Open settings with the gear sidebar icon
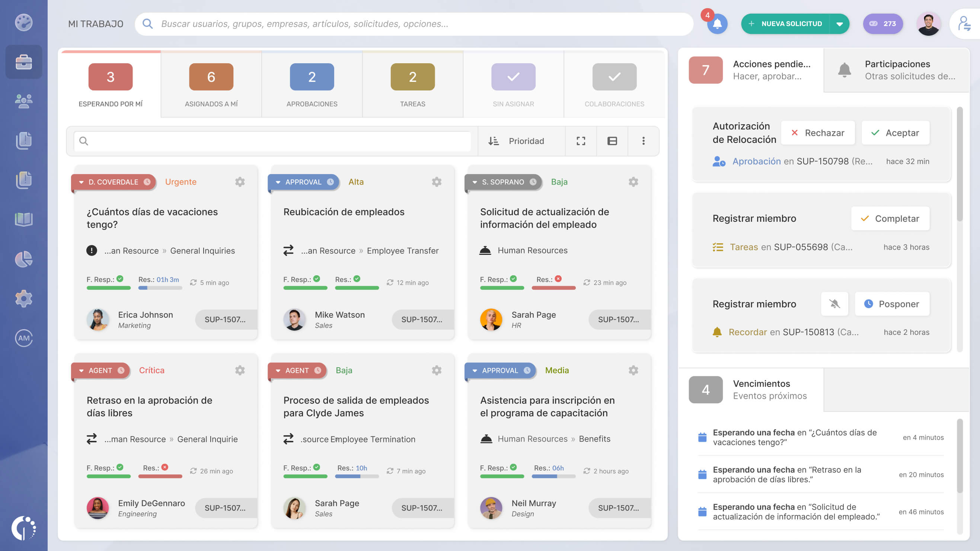This screenshot has height=551, width=980. [23, 298]
